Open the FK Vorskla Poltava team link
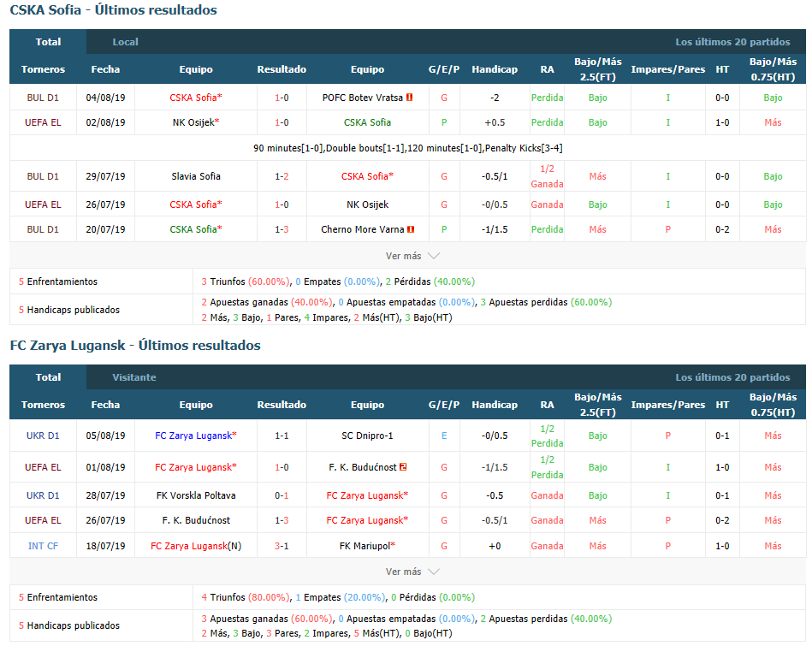812x646 pixels. pyautogui.click(x=196, y=495)
